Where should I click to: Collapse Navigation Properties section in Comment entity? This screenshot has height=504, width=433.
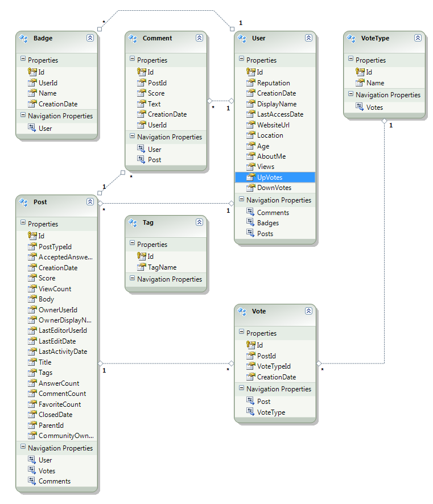pos(132,136)
